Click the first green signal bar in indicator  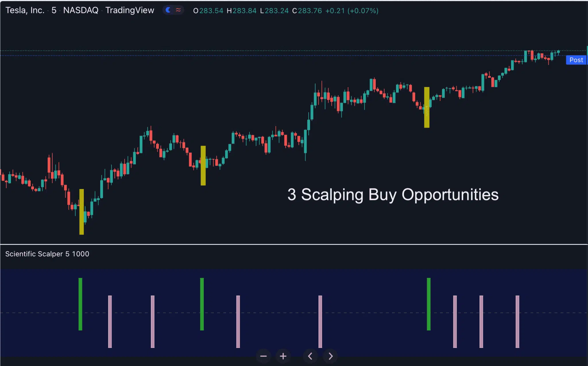tap(80, 304)
